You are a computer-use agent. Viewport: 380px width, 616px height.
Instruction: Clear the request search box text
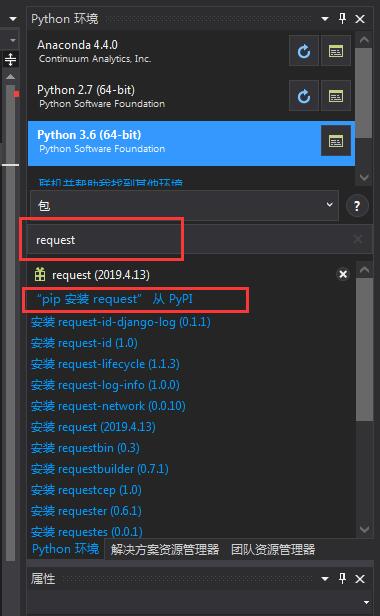pyautogui.click(x=358, y=239)
